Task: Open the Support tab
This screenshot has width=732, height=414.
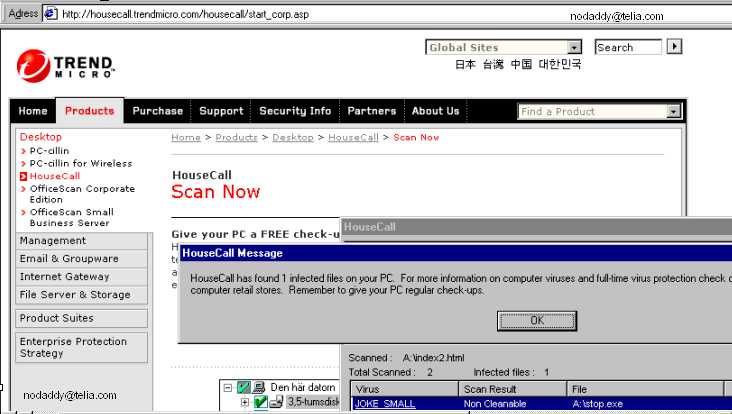Action: click(x=221, y=111)
